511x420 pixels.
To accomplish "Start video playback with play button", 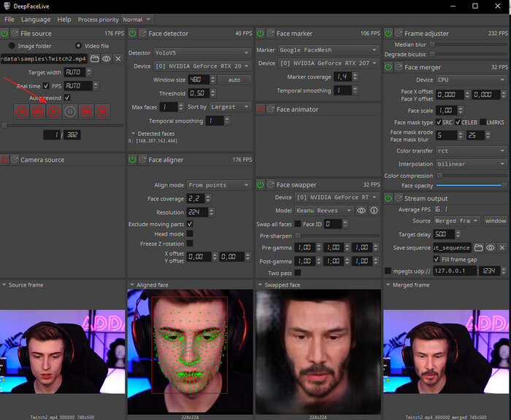I will click(54, 112).
